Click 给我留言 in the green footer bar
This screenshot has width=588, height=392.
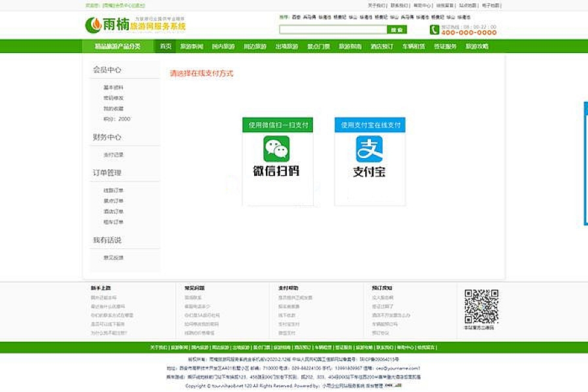coord(426,348)
